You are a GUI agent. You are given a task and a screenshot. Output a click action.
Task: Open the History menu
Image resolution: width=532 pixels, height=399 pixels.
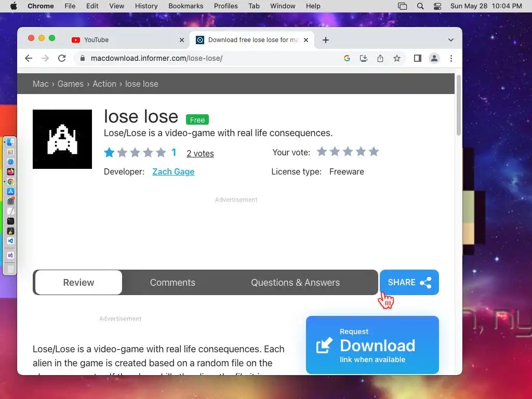coord(146,6)
